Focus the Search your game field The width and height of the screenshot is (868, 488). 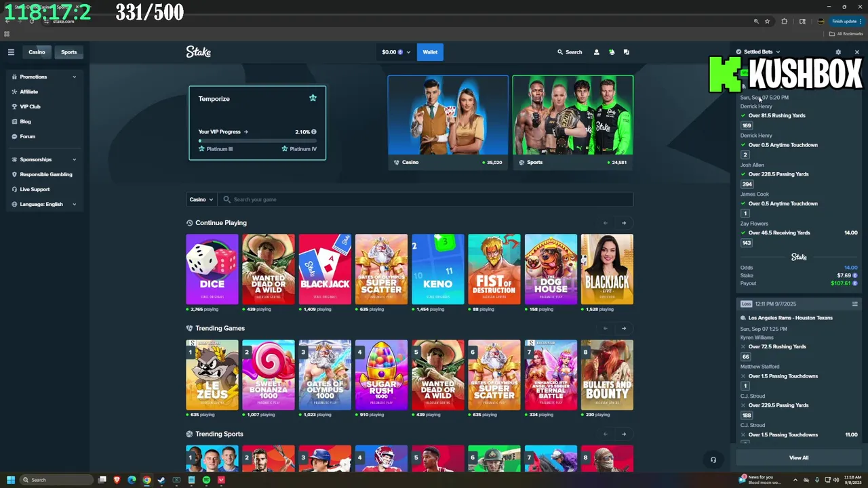(x=426, y=199)
